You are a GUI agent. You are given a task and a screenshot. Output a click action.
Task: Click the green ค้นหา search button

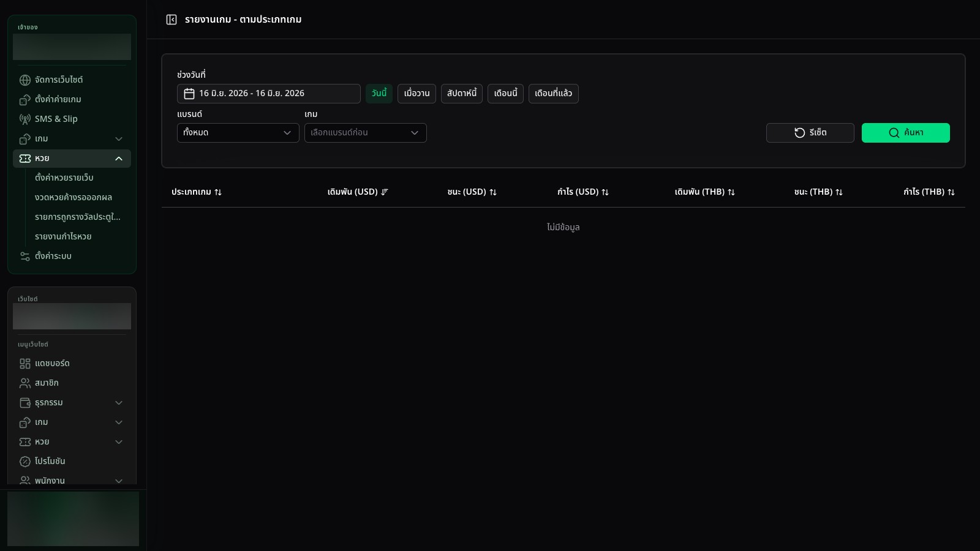click(x=906, y=133)
